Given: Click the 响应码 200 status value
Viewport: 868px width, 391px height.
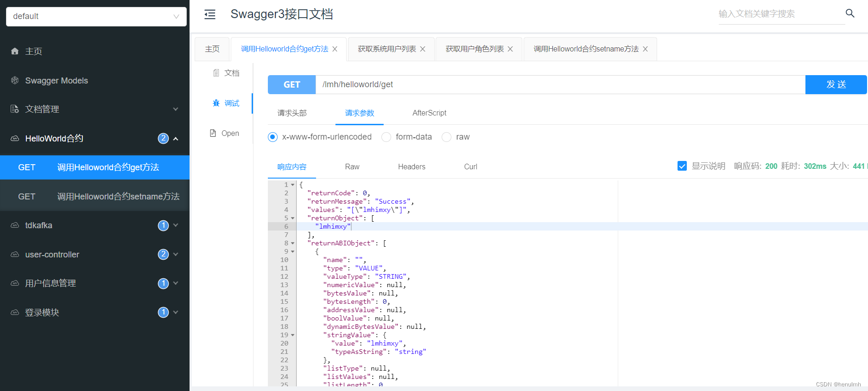Looking at the screenshot, I should pyautogui.click(x=771, y=166).
